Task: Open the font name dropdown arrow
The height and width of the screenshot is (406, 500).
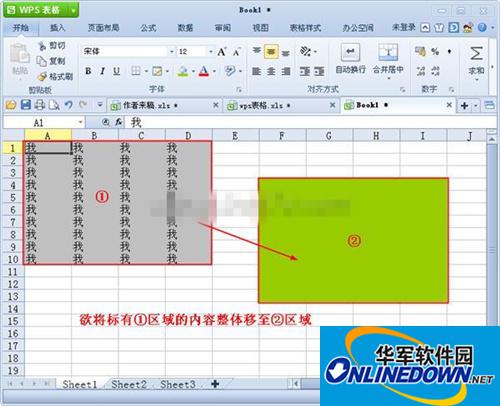Action: coord(172,52)
